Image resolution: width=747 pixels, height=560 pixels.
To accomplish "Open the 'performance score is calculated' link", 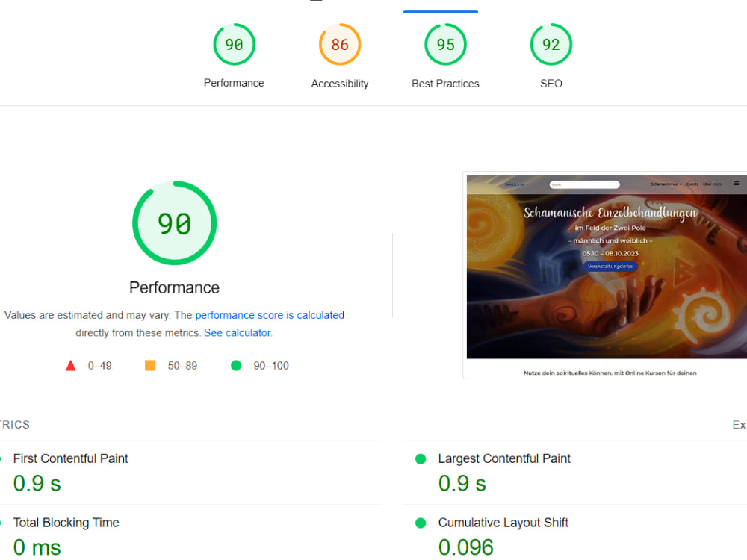I will pos(270,315).
